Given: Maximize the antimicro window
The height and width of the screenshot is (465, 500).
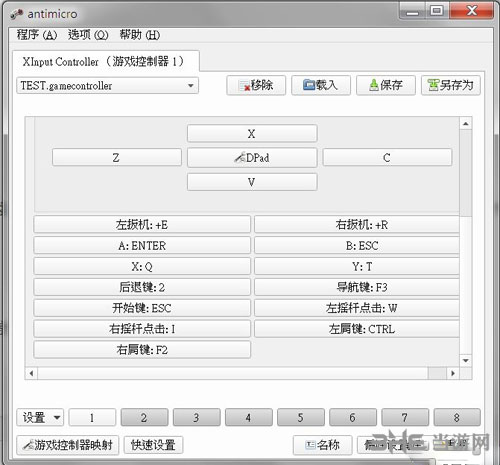Looking at the screenshot, I should coord(437,11).
